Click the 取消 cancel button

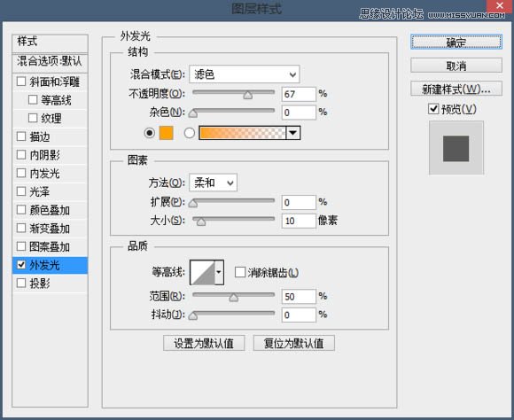pos(456,66)
